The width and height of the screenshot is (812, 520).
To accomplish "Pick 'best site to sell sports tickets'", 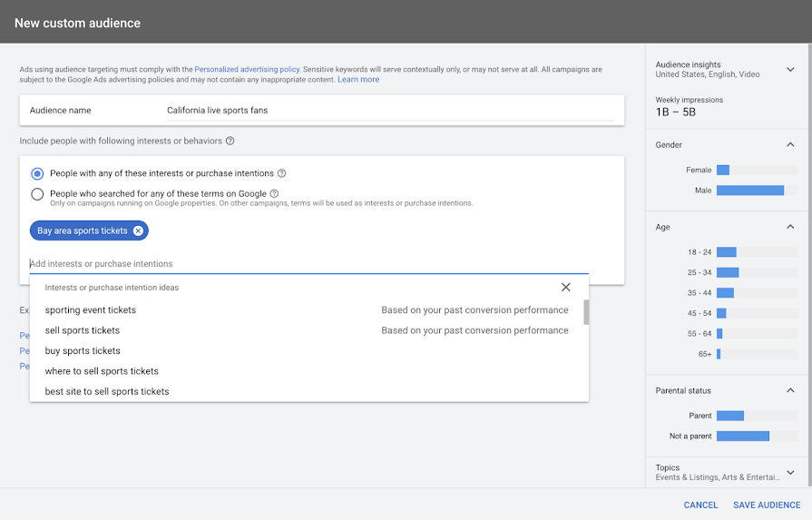I will pyautogui.click(x=107, y=392).
